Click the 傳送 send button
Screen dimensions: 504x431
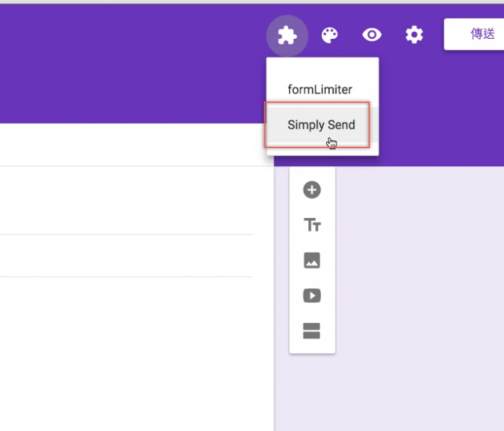474,34
